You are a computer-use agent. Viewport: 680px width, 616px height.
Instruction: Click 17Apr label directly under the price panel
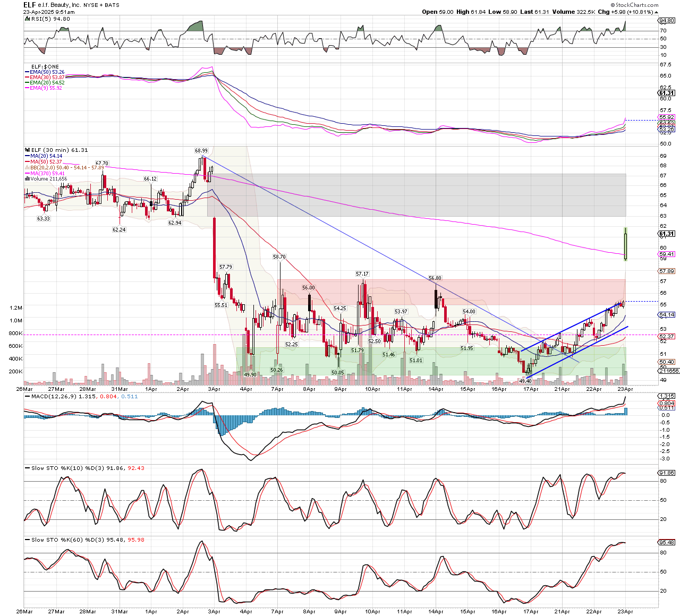point(531,389)
